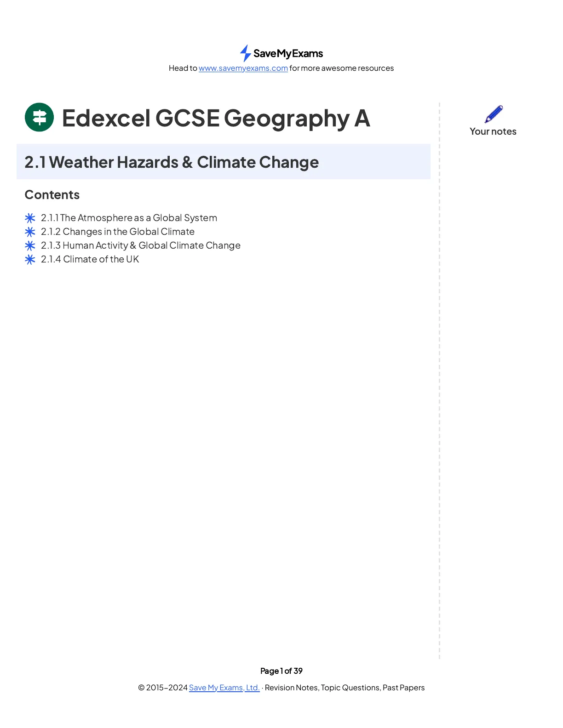Click the asterisk bullet before 2.1.3
This screenshot has height=728, width=563.
pyautogui.click(x=30, y=245)
